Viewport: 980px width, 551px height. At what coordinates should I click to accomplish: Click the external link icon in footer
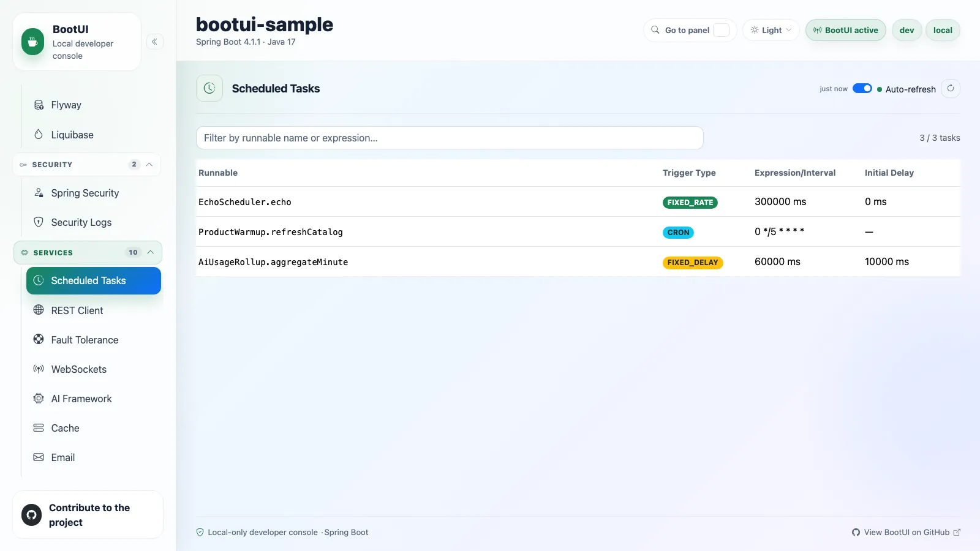957,532
